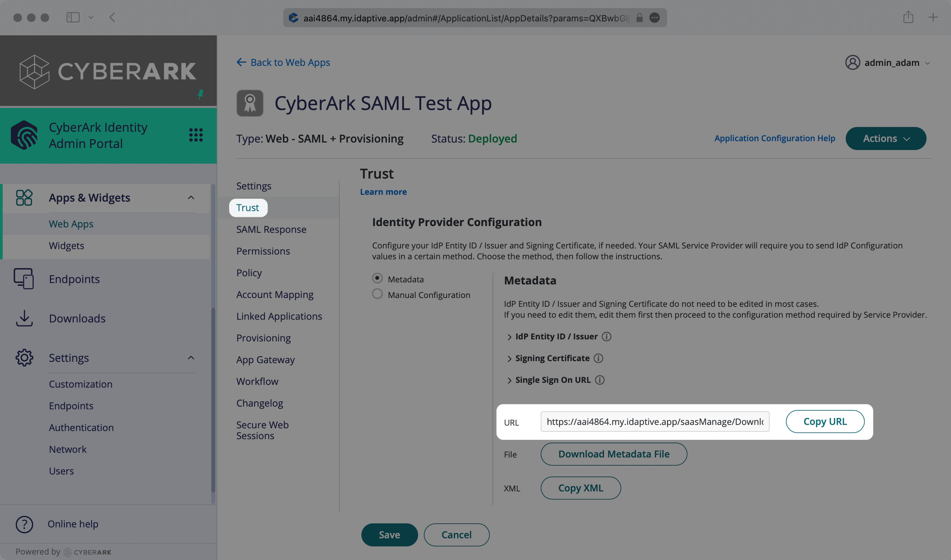Viewport: 951px width, 560px height.
Task: Click the Downloads sidebar icon
Action: click(24, 318)
